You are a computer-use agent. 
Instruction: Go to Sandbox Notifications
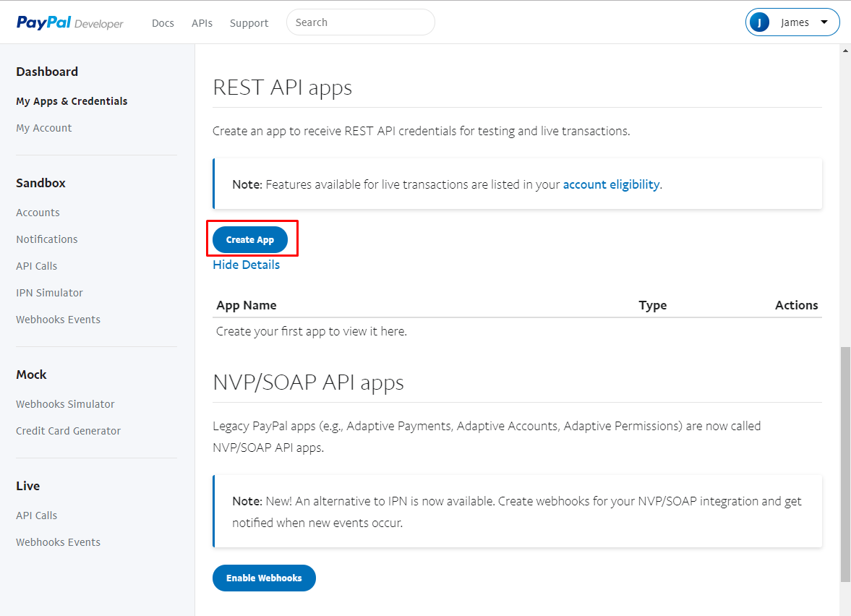pos(47,239)
